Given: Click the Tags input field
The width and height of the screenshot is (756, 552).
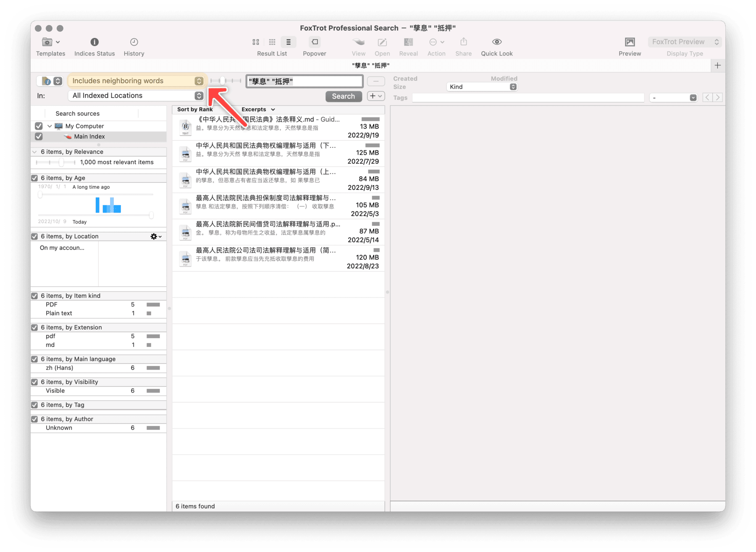Looking at the screenshot, I should (x=528, y=98).
